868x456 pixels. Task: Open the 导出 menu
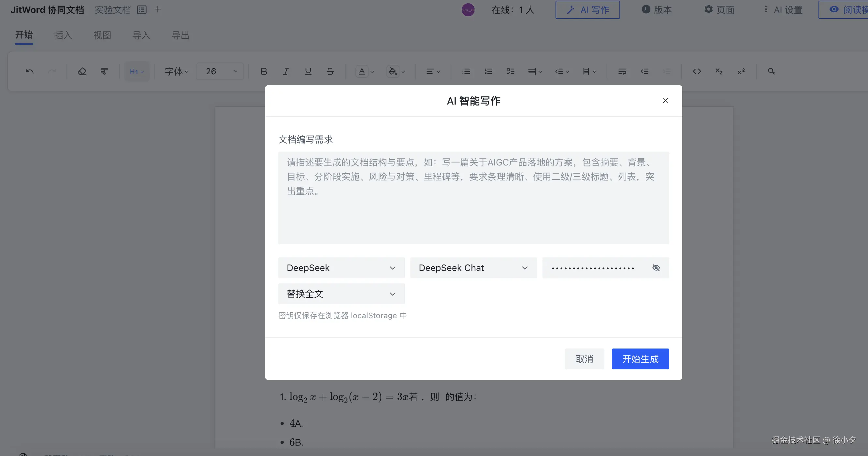pyautogui.click(x=181, y=35)
